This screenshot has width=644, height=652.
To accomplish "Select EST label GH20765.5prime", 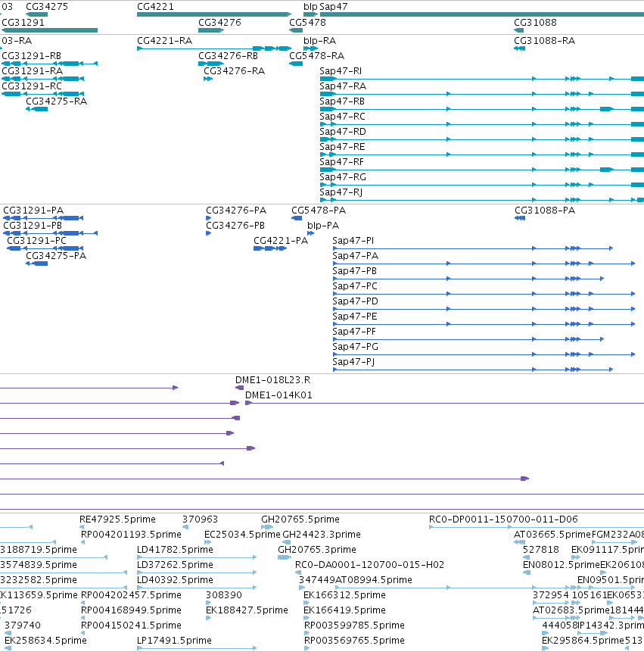I will 300,519.
